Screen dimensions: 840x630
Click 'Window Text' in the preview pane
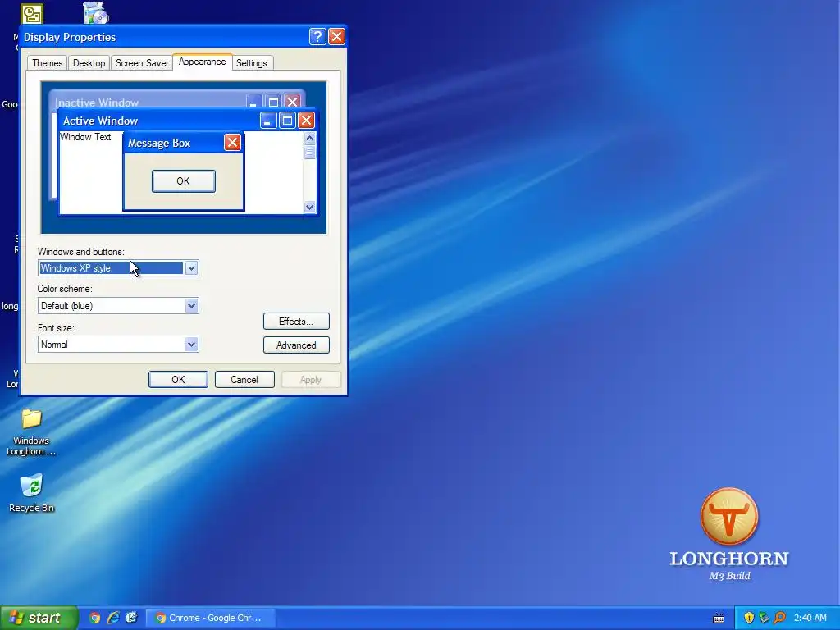click(x=85, y=137)
